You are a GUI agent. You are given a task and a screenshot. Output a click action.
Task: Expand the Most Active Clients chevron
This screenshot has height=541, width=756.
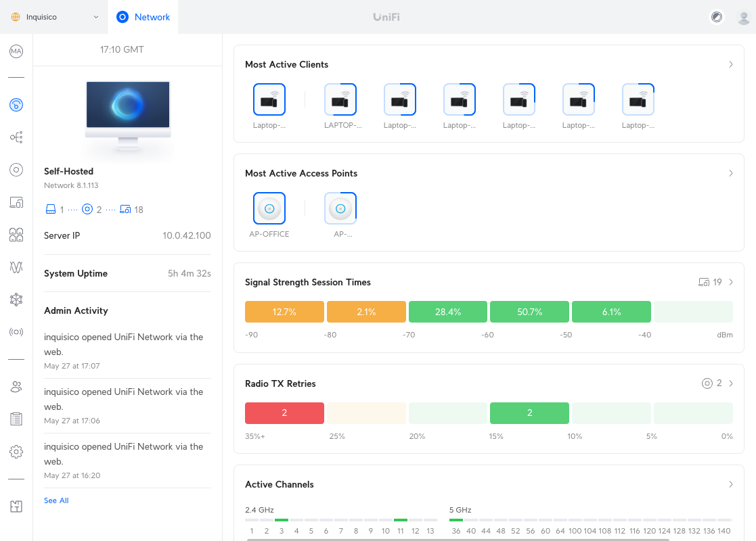pyautogui.click(x=731, y=64)
